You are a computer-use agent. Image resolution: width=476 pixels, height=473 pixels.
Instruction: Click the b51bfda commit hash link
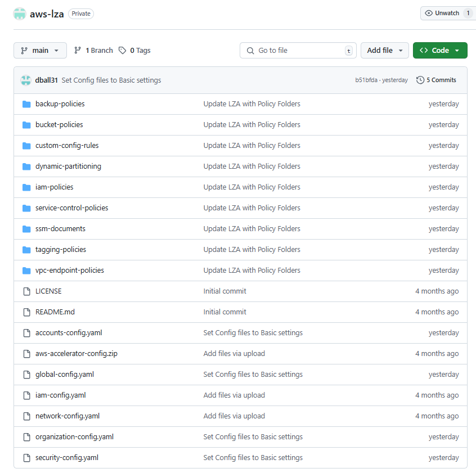367,80
